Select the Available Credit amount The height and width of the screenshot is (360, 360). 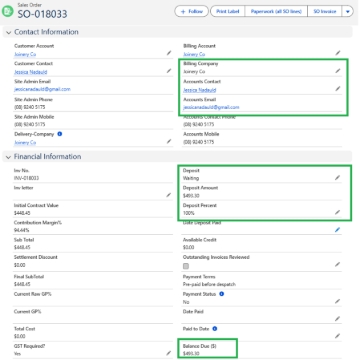click(x=189, y=248)
